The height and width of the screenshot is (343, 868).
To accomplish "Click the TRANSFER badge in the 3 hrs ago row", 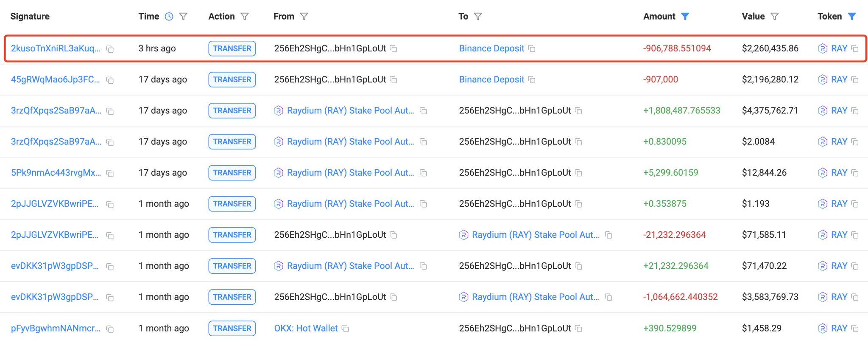I will coord(232,48).
